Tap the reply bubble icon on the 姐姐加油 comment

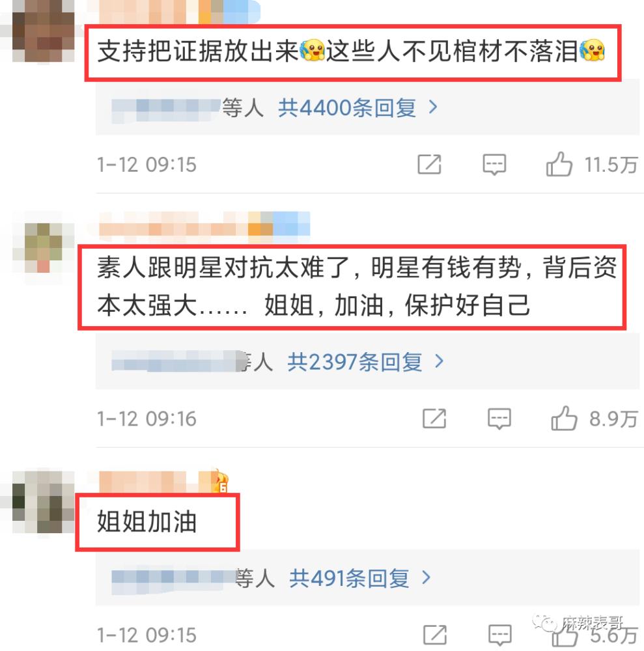coord(499,635)
